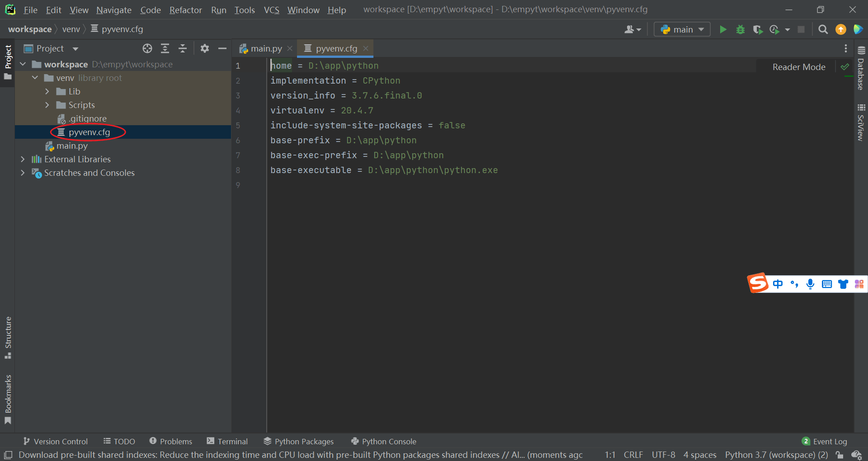Open the Bookmarks tool window
The image size is (868, 461).
tap(8, 400)
